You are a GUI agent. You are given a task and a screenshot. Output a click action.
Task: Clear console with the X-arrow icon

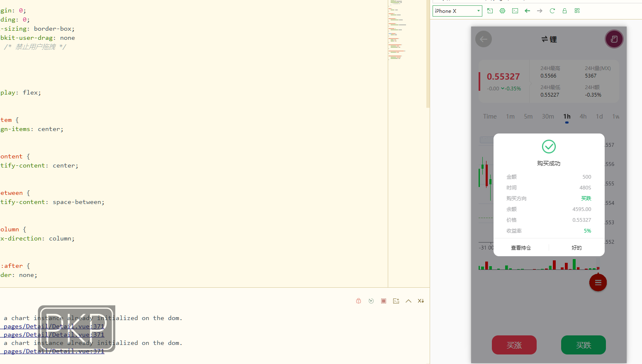[x=421, y=301]
